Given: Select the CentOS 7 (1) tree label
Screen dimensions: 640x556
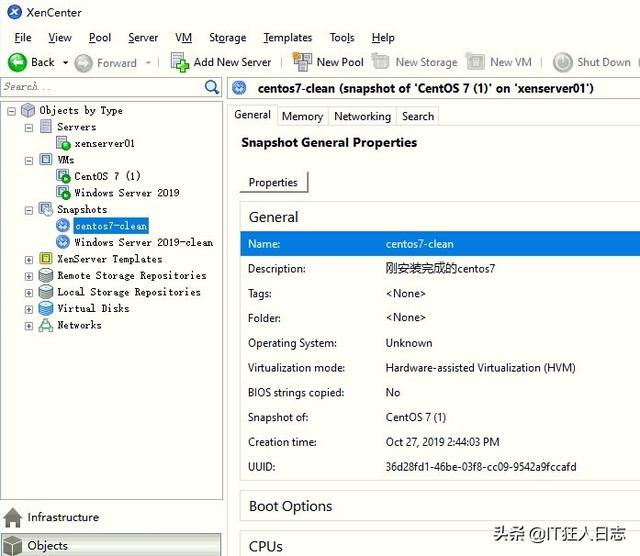Looking at the screenshot, I should pyautogui.click(x=107, y=176).
